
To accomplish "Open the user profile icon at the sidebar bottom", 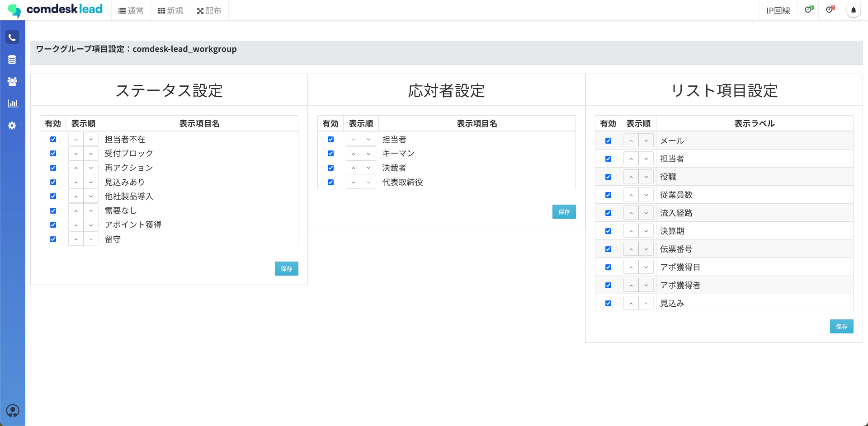I will (13, 411).
